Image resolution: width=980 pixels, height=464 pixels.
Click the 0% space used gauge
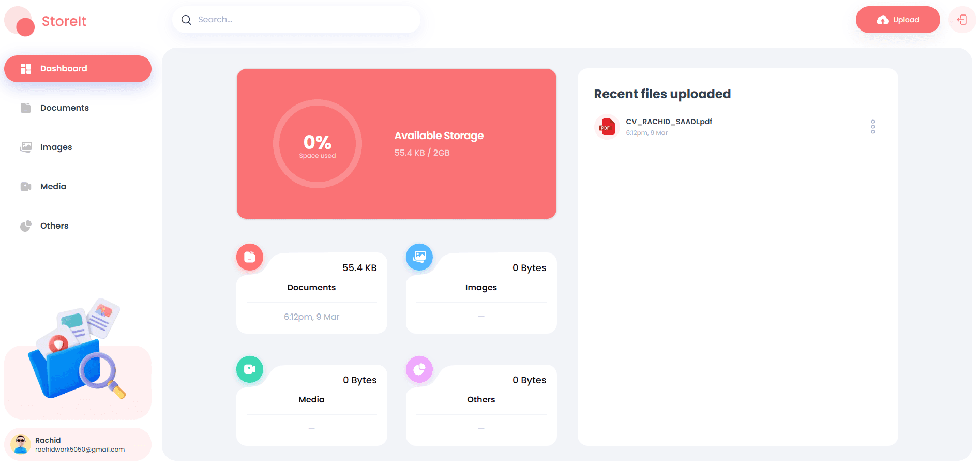pyautogui.click(x=317, y=144)
